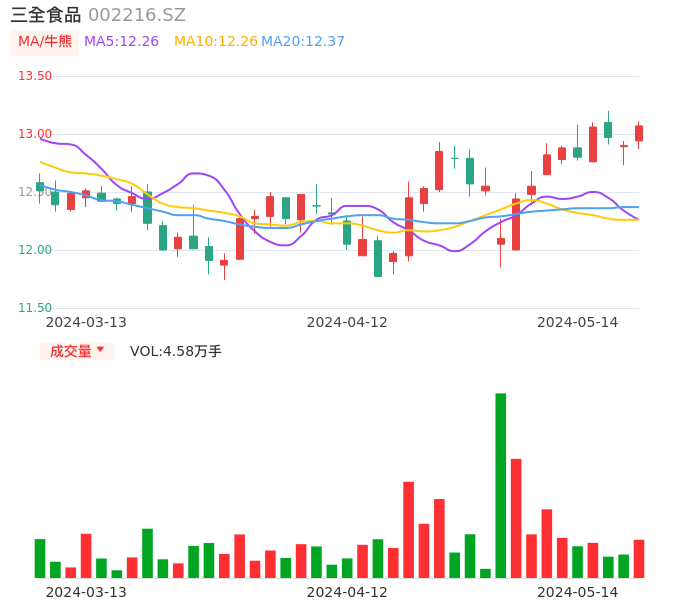
Task: Toggle the MA20:12.37 blue legend label
Action: (x=303, y=42)
